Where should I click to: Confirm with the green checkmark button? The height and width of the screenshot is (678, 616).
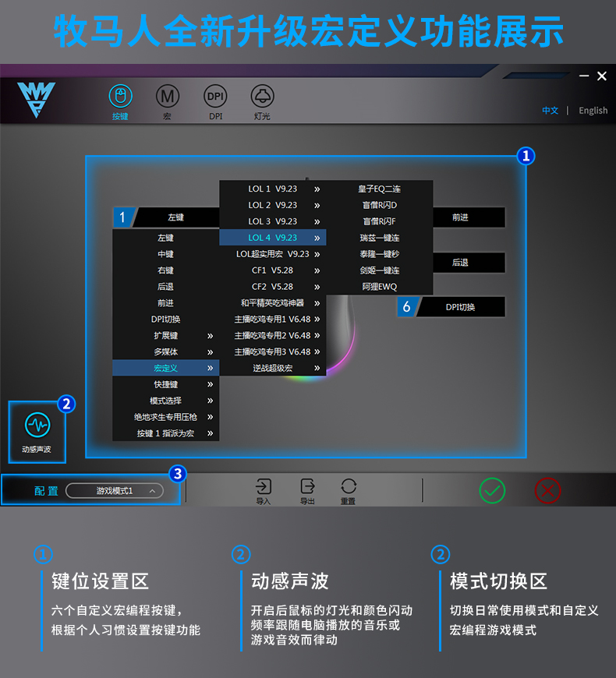tap(492, 490)
